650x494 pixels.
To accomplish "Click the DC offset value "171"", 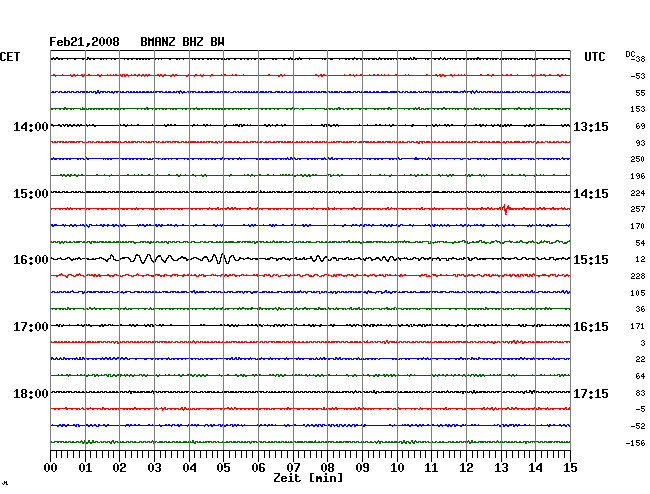I will pos(638,326).
